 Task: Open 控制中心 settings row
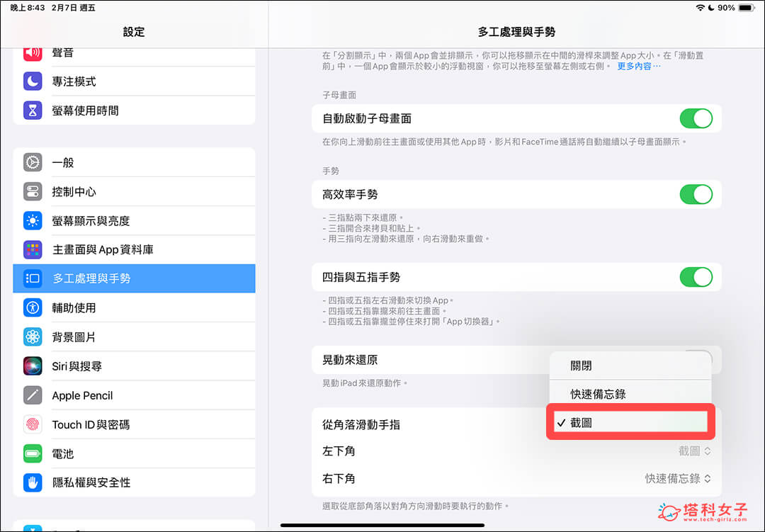(134, 191)
